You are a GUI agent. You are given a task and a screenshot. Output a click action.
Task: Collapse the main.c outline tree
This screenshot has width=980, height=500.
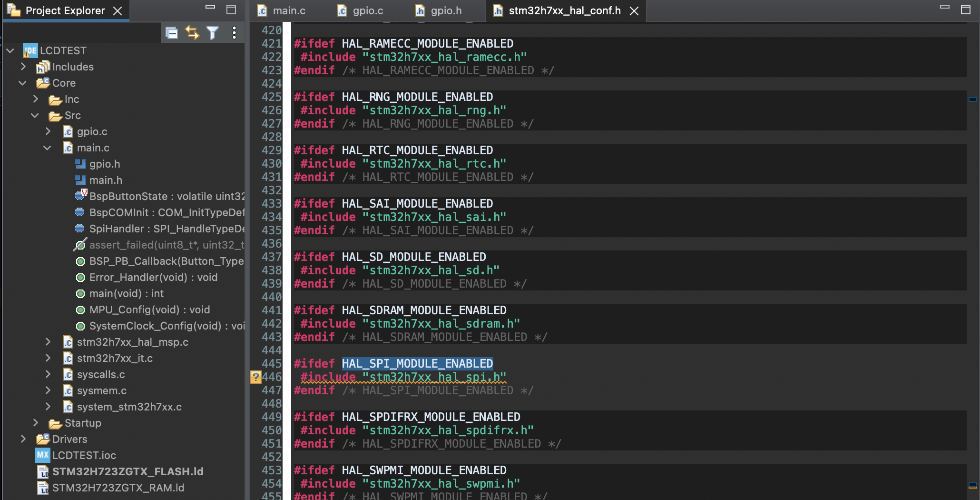(47, 148)
